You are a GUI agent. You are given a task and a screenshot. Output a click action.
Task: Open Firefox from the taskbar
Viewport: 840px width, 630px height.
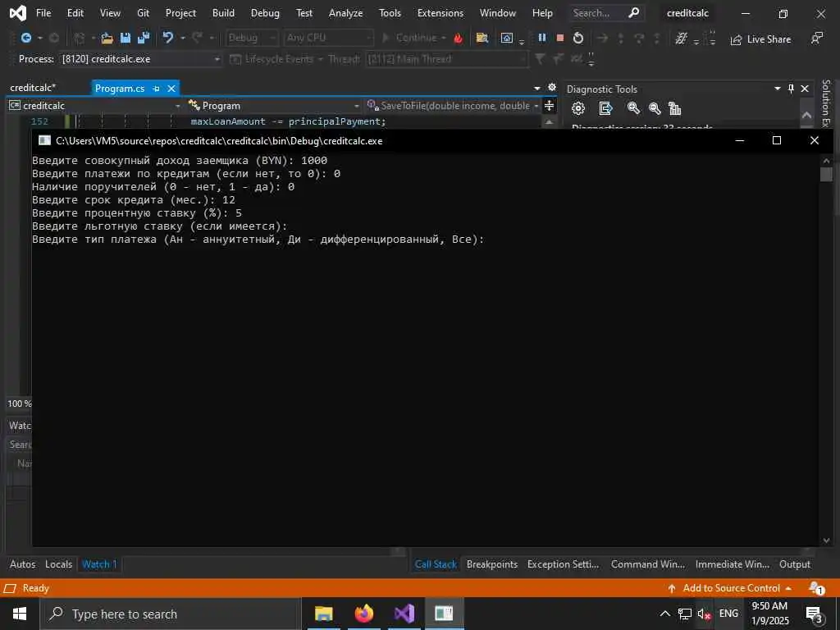click(x=363, y=614)
